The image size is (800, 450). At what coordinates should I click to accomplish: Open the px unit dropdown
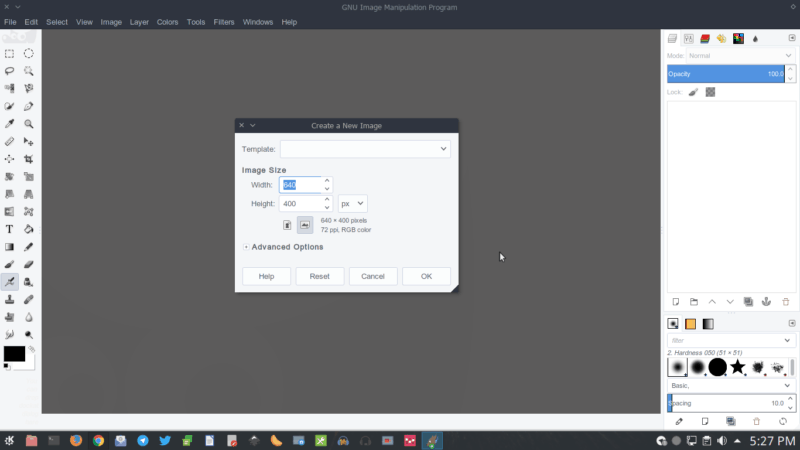(353, 204)
